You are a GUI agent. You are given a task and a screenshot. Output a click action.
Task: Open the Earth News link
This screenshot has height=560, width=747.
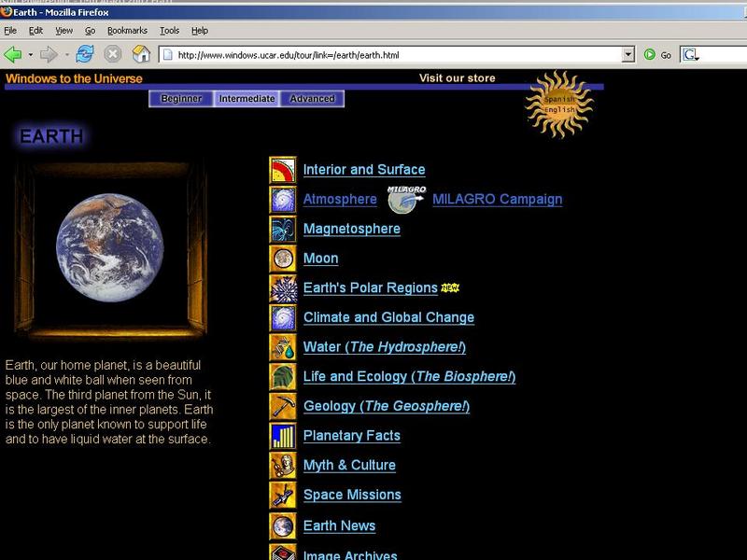[339, 525]
